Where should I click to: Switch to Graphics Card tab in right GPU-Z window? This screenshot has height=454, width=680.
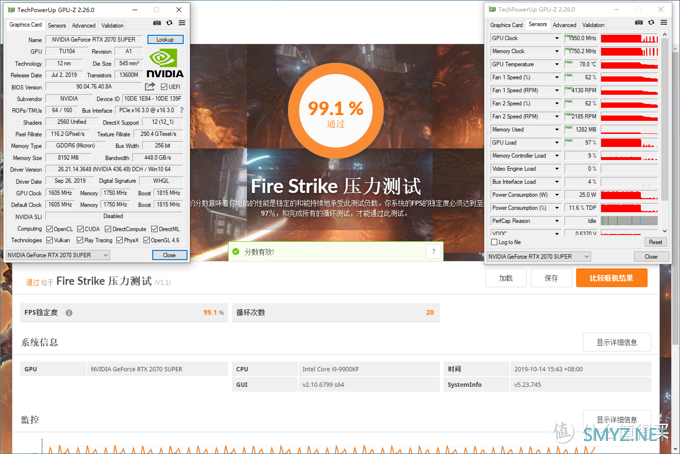click(x=506, y=25)
